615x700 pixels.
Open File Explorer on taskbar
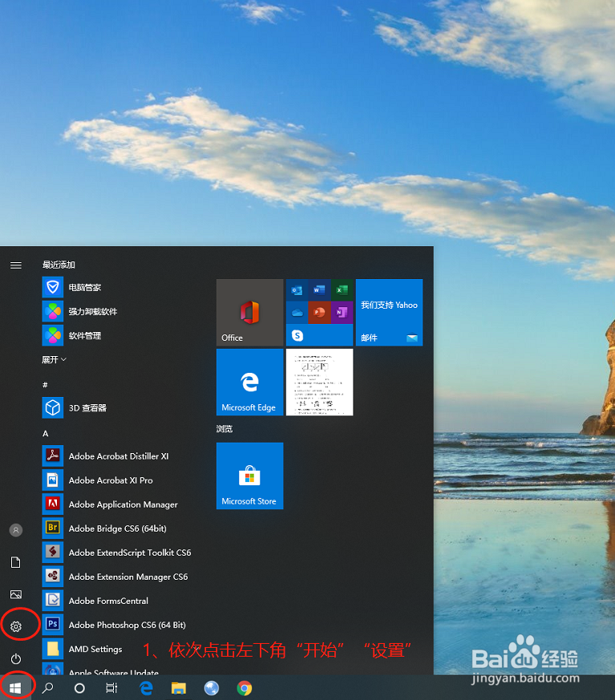pos(179,688)
